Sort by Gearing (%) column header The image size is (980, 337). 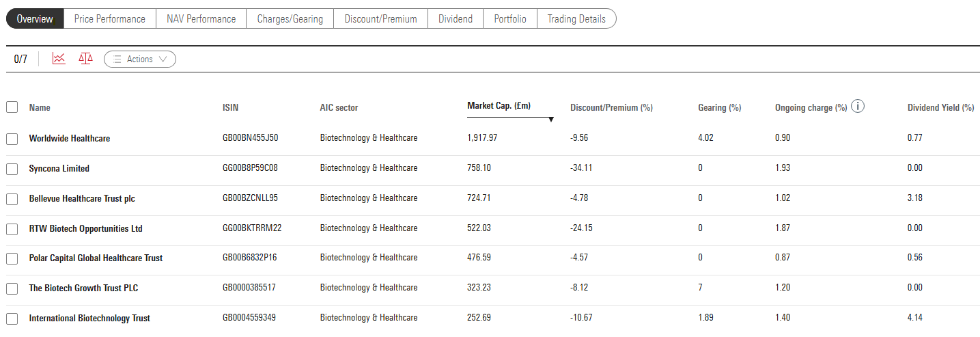[720, 107]
